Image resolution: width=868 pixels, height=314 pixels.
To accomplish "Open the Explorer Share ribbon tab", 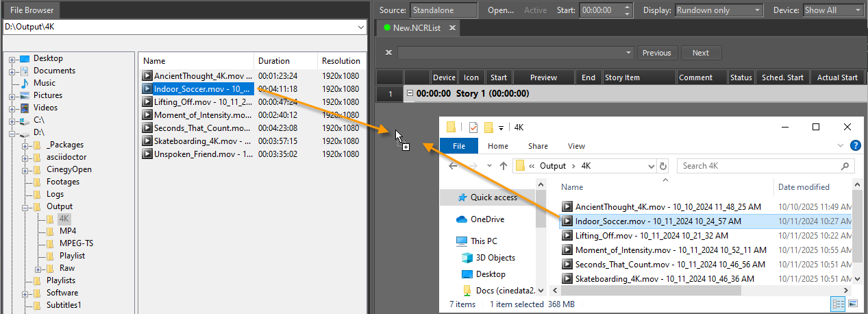I will point(538,145).
